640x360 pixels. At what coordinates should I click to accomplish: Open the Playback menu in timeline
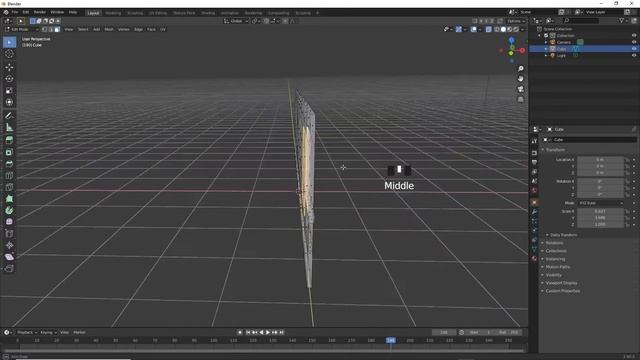coord(27,332)
